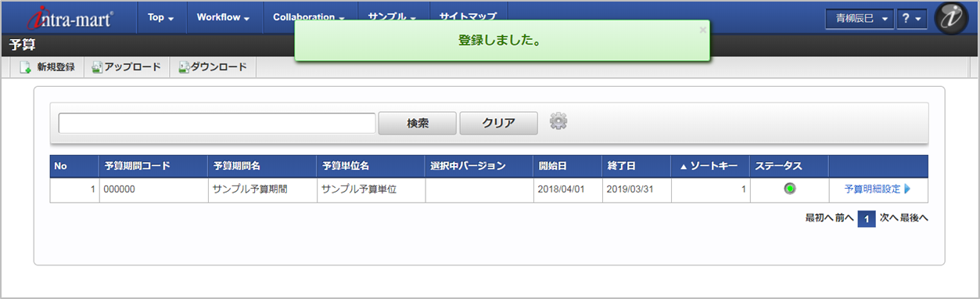Click the green status indicator icon
The width and height of the screenshot is (980, 299).
click(789, 189)
